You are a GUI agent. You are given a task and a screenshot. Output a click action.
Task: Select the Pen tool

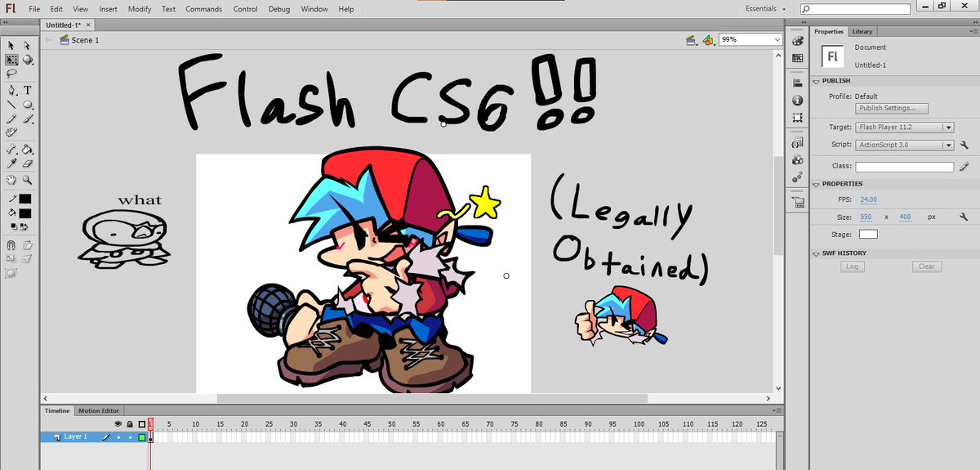pos(11,91)
